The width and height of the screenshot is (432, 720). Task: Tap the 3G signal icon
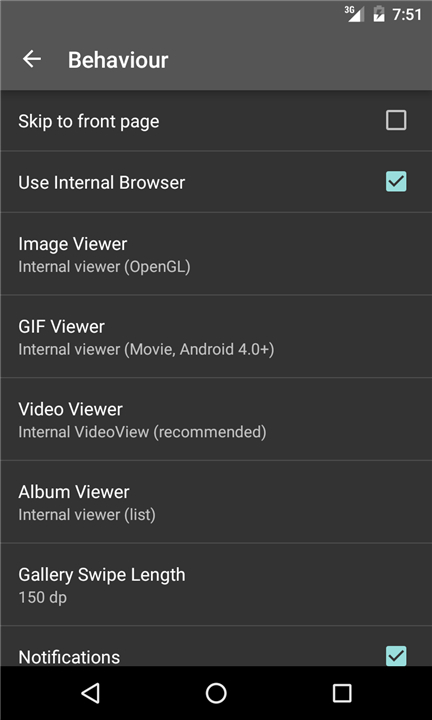[354, 14]
